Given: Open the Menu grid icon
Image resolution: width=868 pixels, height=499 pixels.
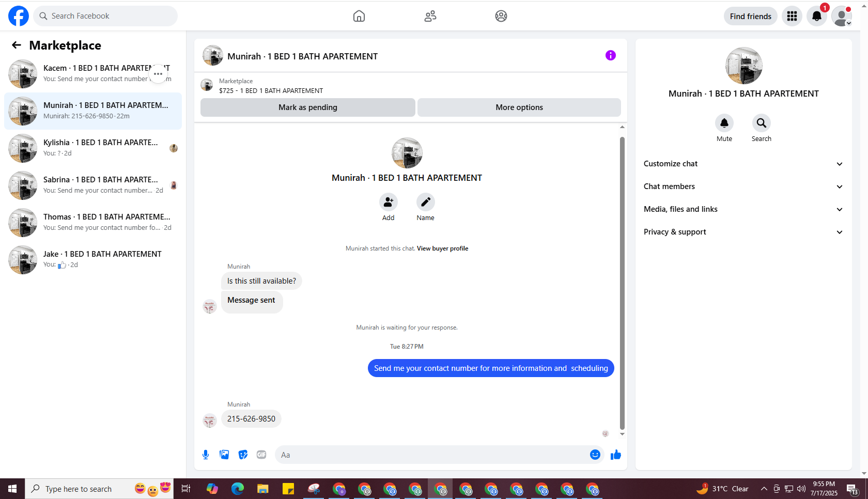Looking at the screenshot, I should pos(792,16).
